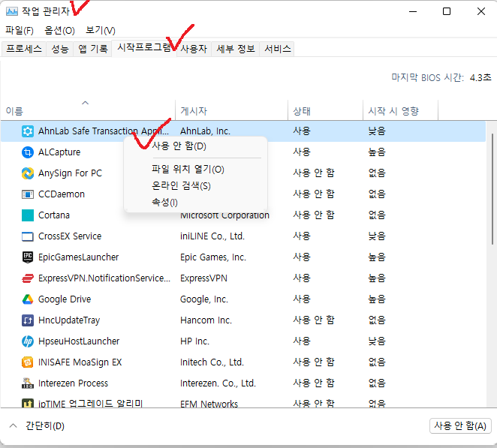Click publisher HP Inc.
This screenshot has width=497, height=448.
pos(194,341)
